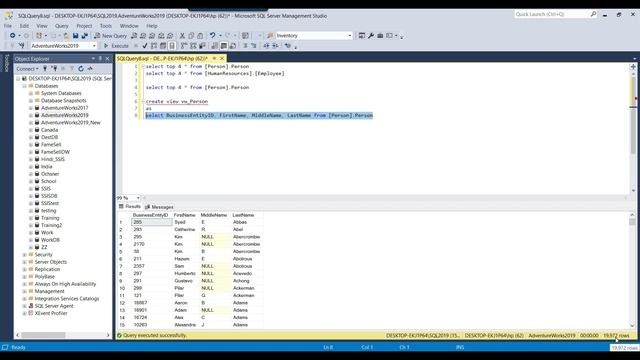Expand the Server Objects node
The height and width of the screenshot is (360, 640).
point(24,262)
